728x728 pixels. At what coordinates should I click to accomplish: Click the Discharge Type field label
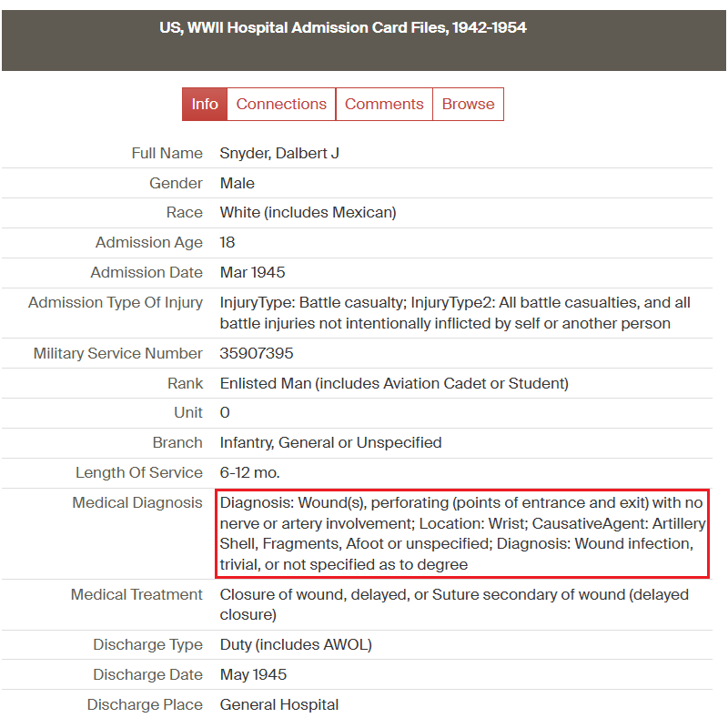pyautogui.click(x=147, y=645)
